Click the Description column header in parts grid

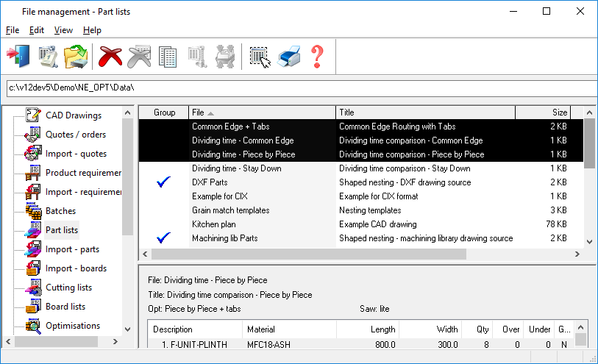coord(195,329)
